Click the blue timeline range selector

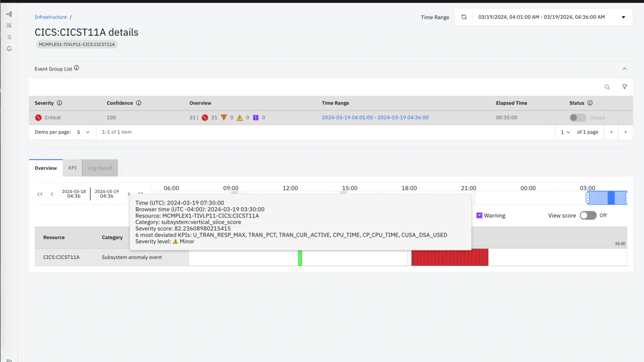[x=607, y=198]
